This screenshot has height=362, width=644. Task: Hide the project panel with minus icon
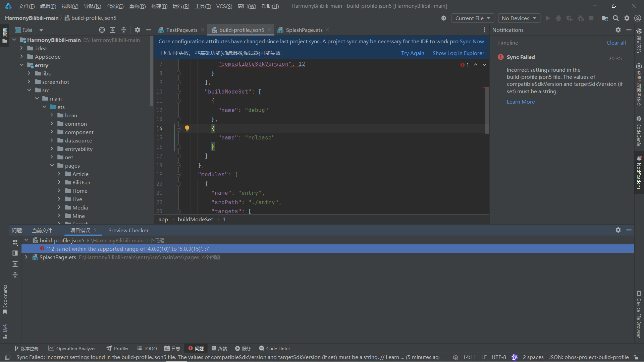tap(149, 30)
